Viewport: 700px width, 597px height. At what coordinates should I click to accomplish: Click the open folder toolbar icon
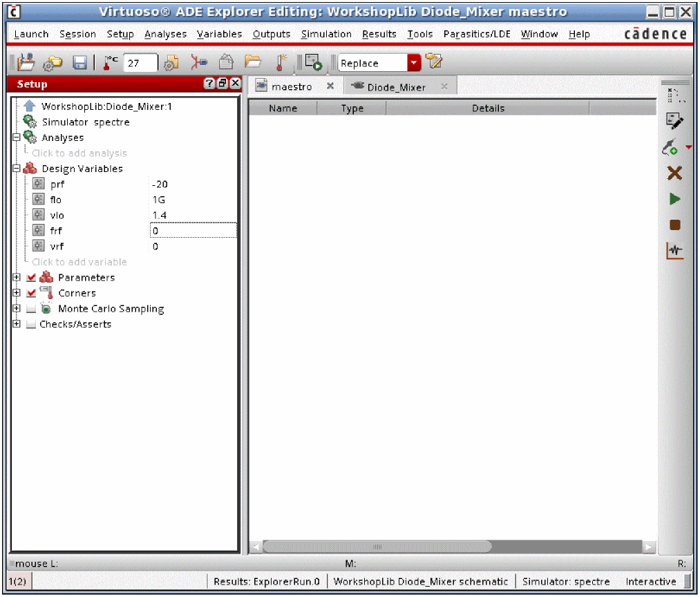coord(253,63)
